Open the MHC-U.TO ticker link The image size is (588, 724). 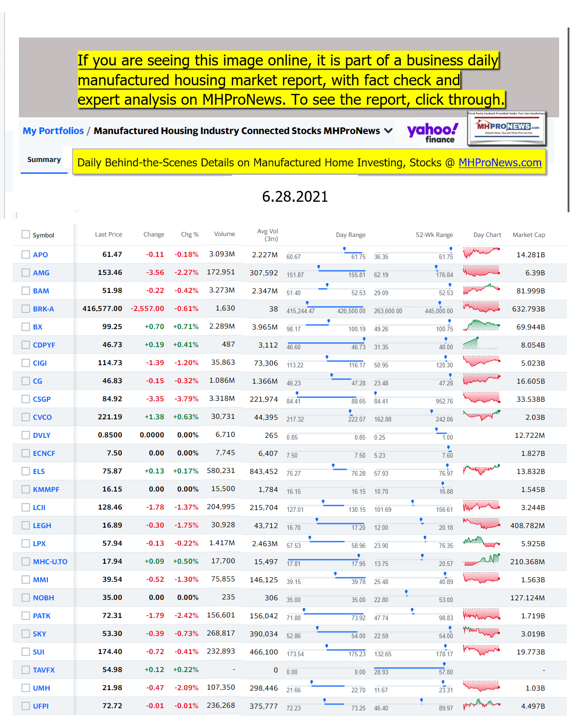pyautogui.click(x=50, y=562)
